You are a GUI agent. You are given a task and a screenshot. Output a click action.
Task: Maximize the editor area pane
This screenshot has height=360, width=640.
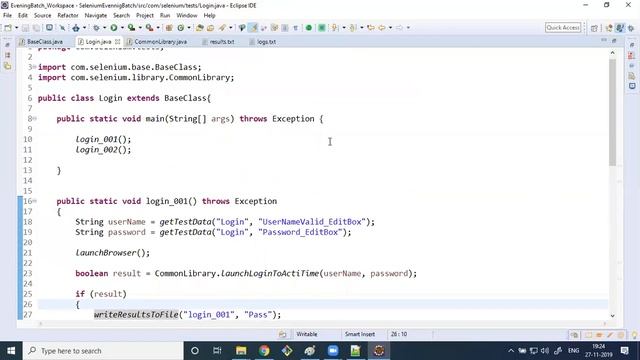[x=614, y=40]
